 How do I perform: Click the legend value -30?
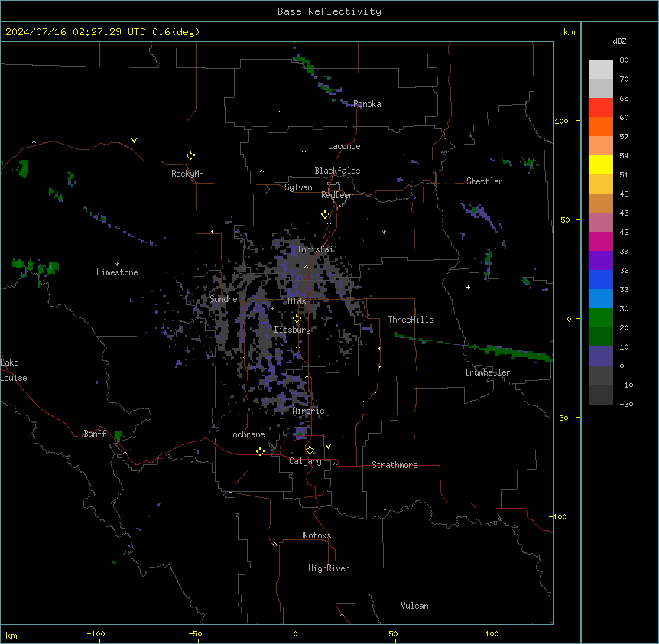click(x=626, y=405)
